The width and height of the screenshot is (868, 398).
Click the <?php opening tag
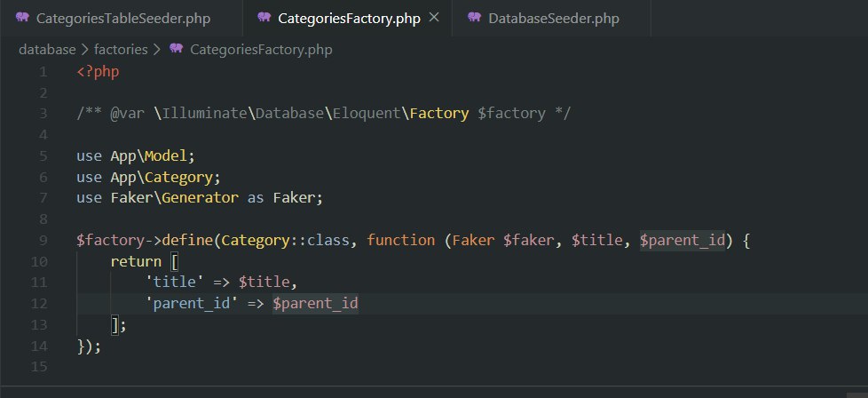(x=98, y=72)
